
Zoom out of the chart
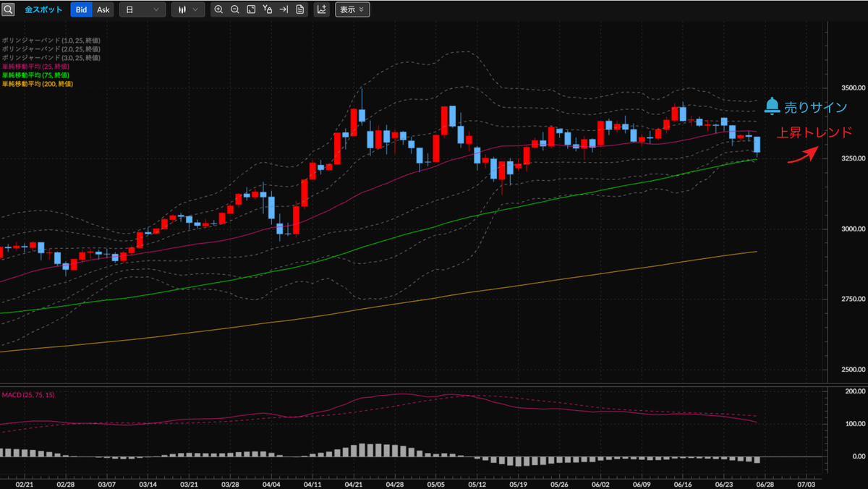[235, 10]
